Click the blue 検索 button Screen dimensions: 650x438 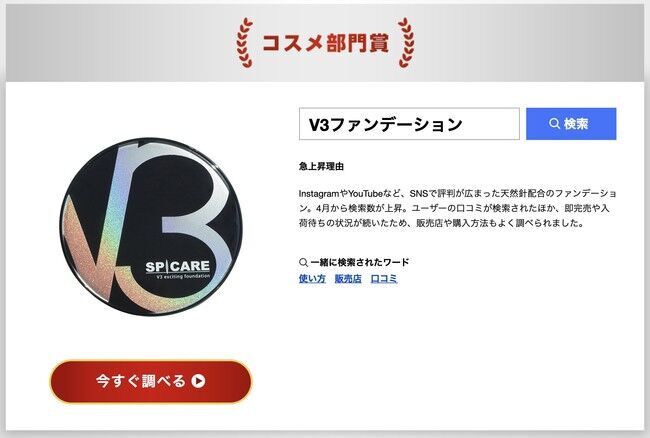click(571, 124)
